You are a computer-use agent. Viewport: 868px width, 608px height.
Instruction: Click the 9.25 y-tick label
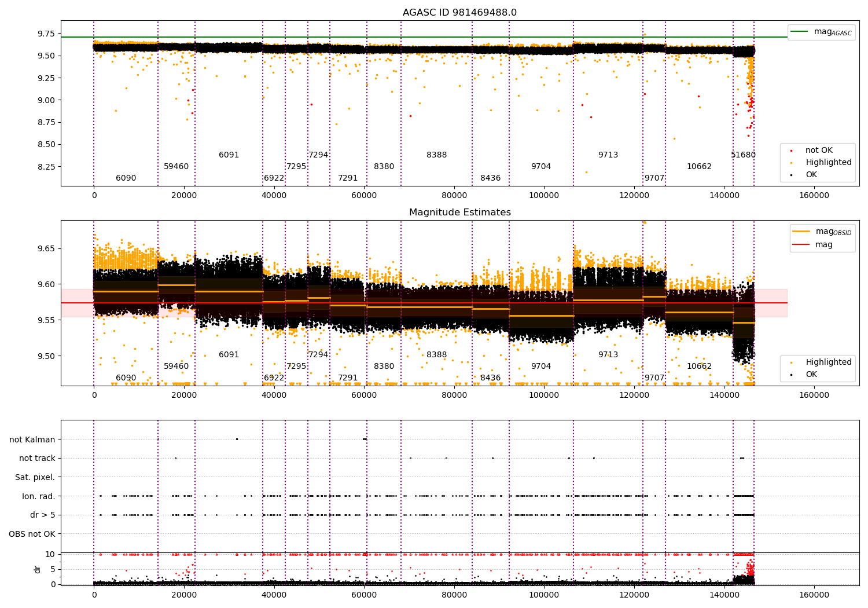click(x=45, y=78)
